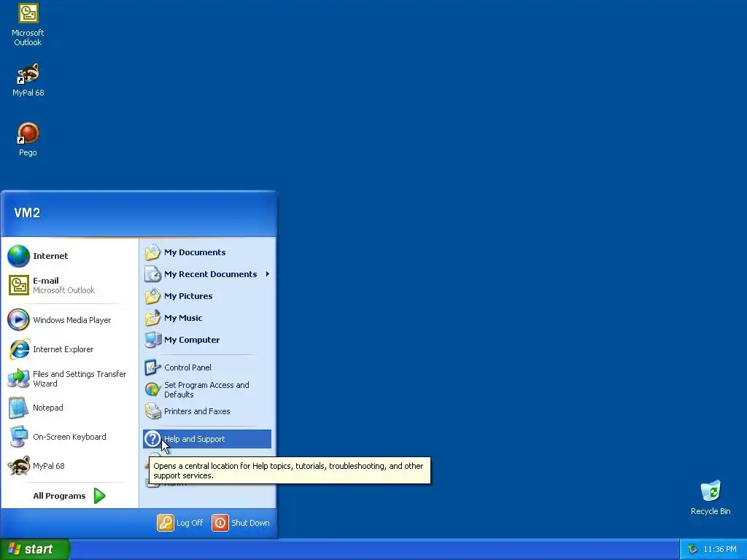Click the system tray network icon

pos(692,550)
